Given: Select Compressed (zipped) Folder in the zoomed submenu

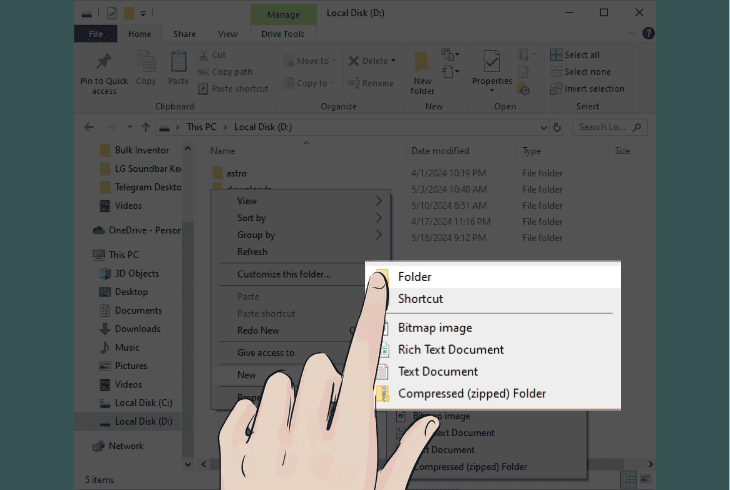Looking at the screenshot, I should [493, 394].
